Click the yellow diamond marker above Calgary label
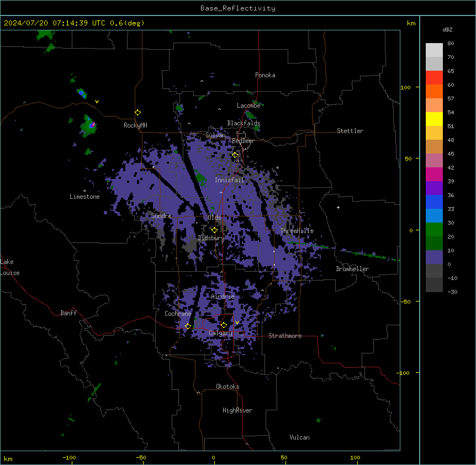The image size is (476, 465). click(224, 325)
